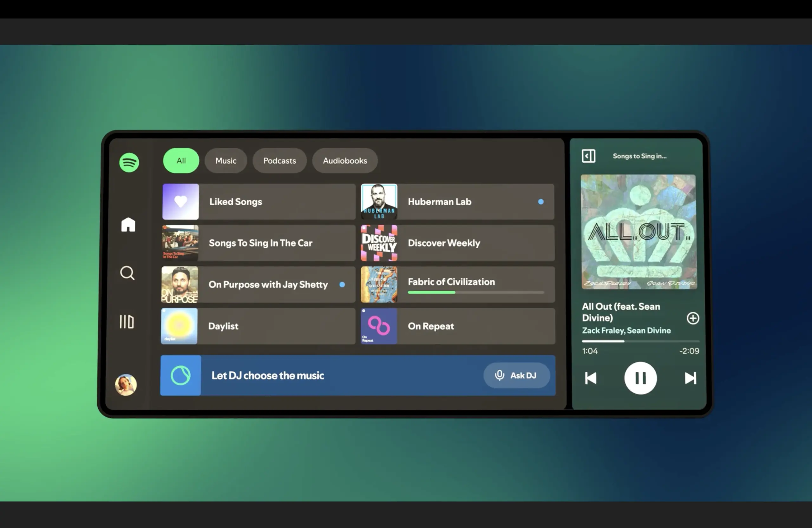The width and height of the screenshot is (812, 528).
Task: Click the elapsed time 1:04
Action: coord(590,351)
